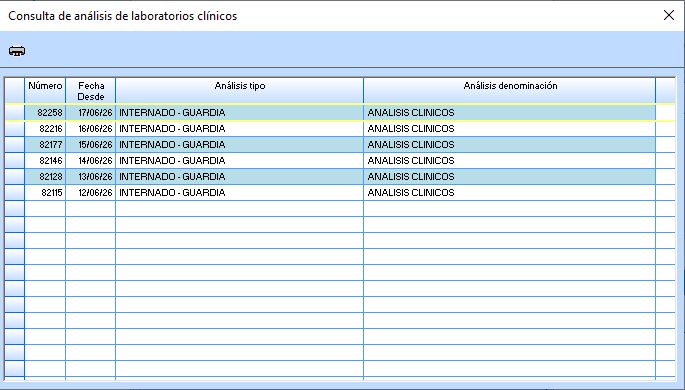Click the Número column header
Screen dimensions: 685x390
click(x=45, y=90)
